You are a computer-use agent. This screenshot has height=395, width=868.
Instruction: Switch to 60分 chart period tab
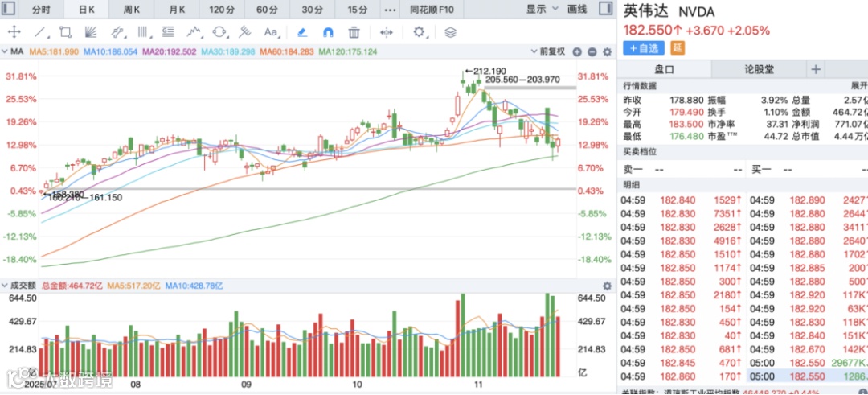click(x=268, y=10)
